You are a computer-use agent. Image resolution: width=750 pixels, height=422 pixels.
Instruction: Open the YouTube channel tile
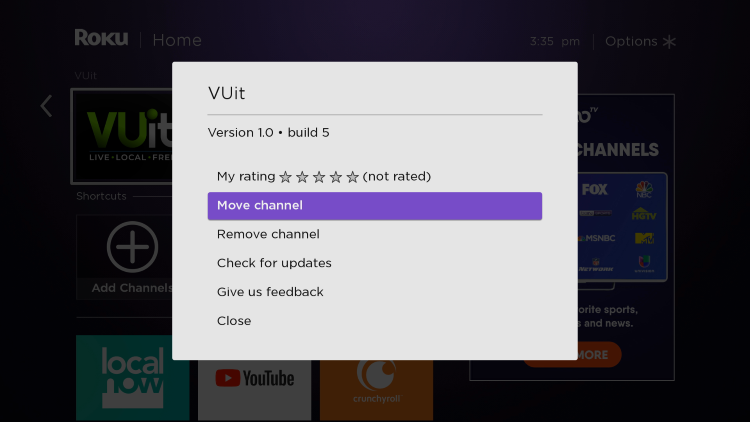254,390
